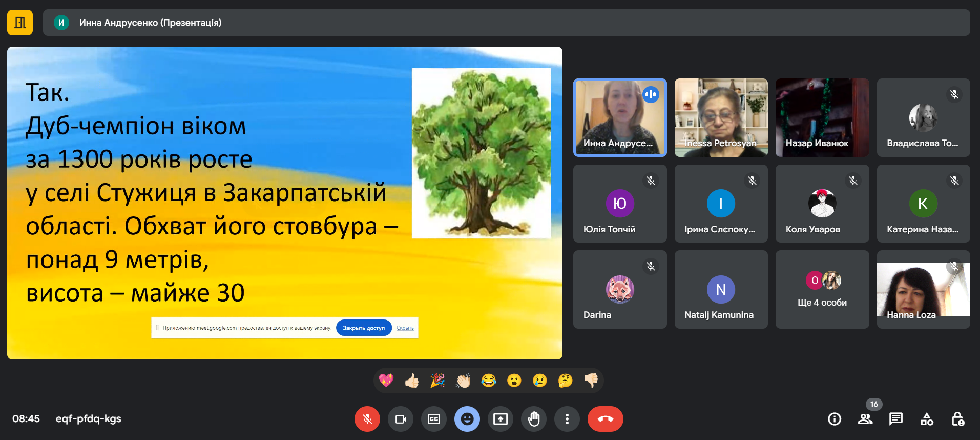Open host controls lock icon
The image size is (980, 440).
pyautogui.click(x=957, y=419)
